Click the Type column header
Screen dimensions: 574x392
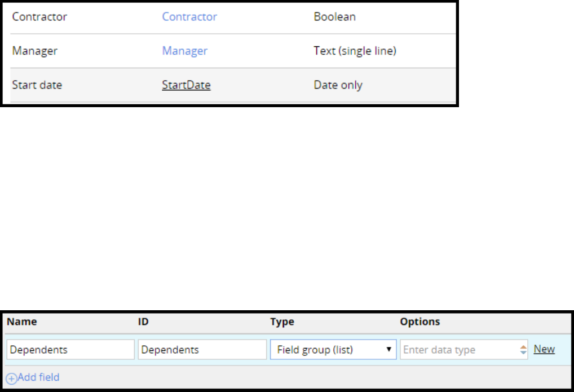(x=282, y=322)
